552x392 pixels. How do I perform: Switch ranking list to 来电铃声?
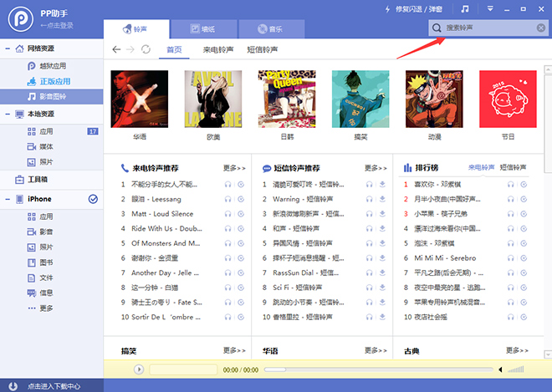pyautogui.click(x=481, y=168)
